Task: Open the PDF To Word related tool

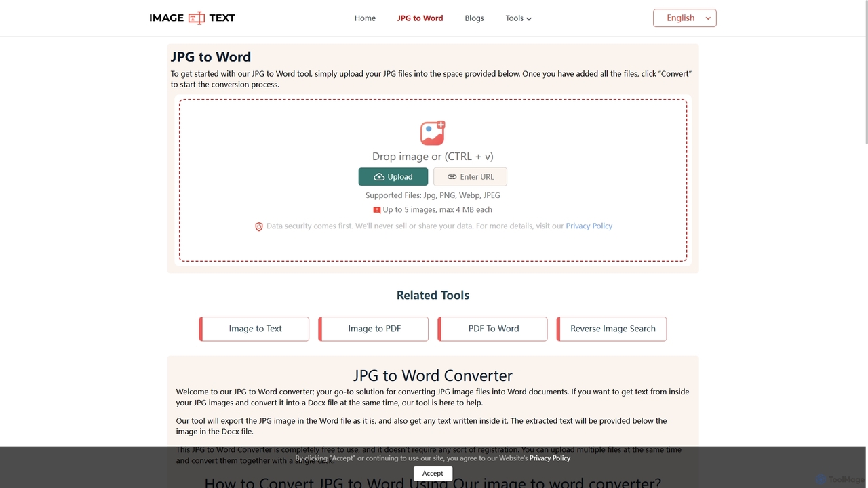Action: coord(493,329)
